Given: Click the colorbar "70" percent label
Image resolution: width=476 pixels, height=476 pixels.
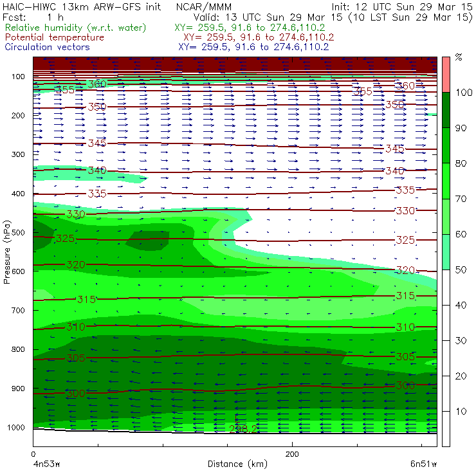Looking at the screenshot, I should (461, 199).
